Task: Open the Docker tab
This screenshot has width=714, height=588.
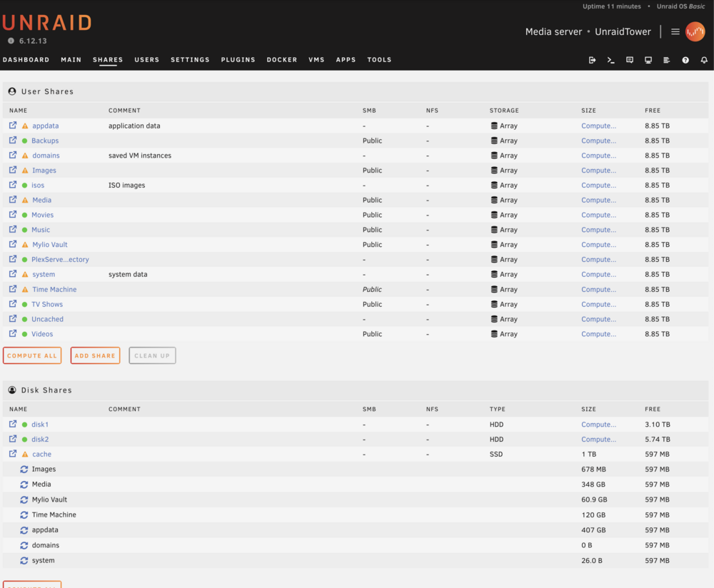Action: [282, 60]
